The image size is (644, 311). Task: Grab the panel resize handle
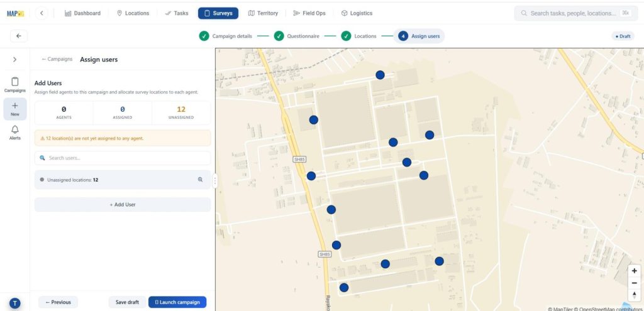[x=215, y=180]
